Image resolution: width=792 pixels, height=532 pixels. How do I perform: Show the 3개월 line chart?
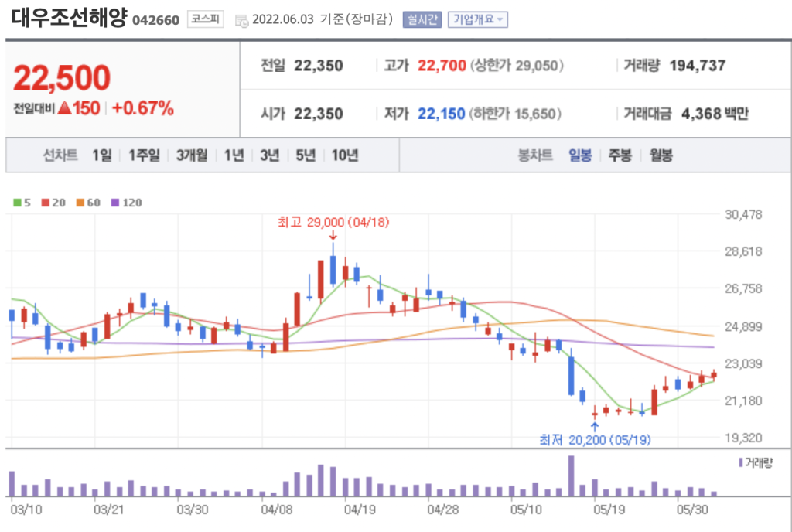pyautogui.click(x=191, y=155)
